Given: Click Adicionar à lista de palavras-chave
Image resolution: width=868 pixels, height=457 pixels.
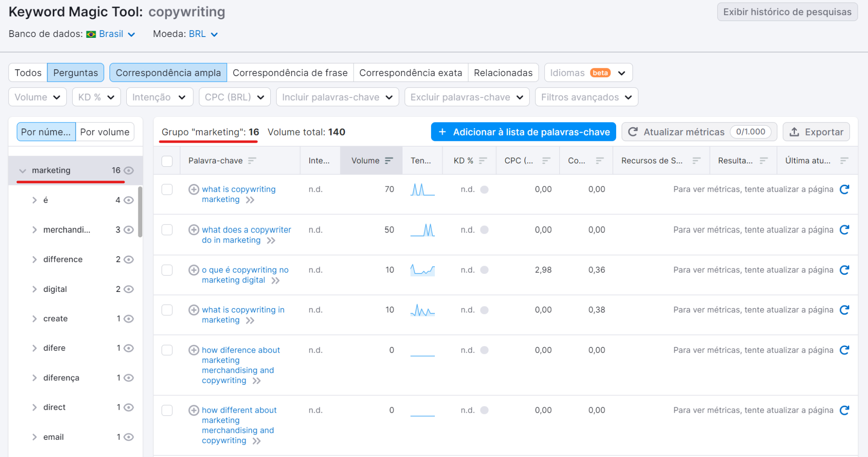Looking at the screenshot, I should pyautogui.click(x=523, y=132).
